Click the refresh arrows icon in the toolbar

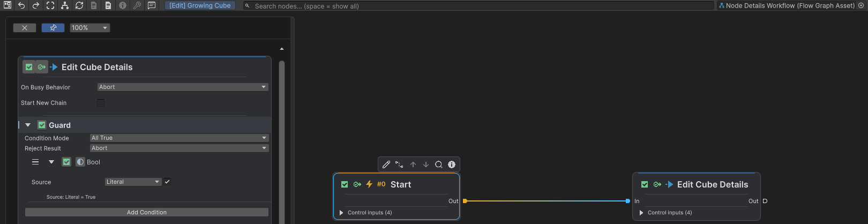coord(79,5)
